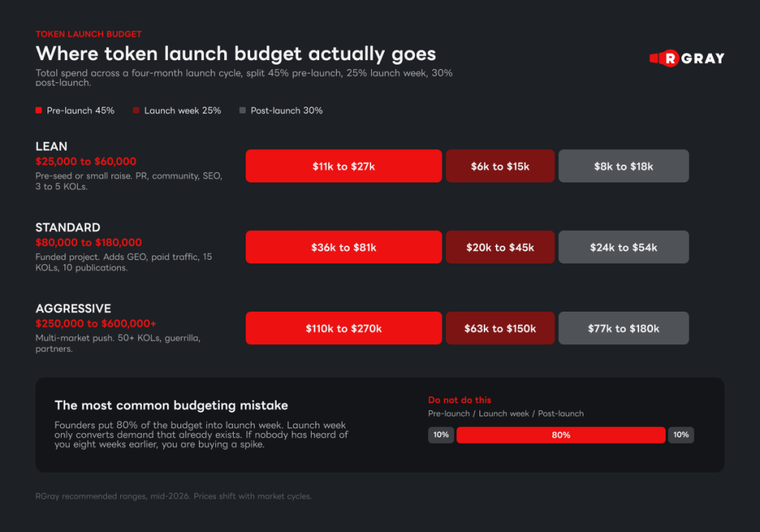
Task: Click the red Do not do this label
Action: (459, 400)
